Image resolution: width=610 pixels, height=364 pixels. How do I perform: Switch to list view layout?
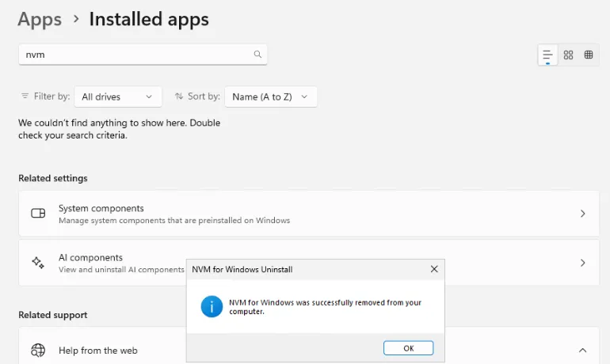[547, 55]
